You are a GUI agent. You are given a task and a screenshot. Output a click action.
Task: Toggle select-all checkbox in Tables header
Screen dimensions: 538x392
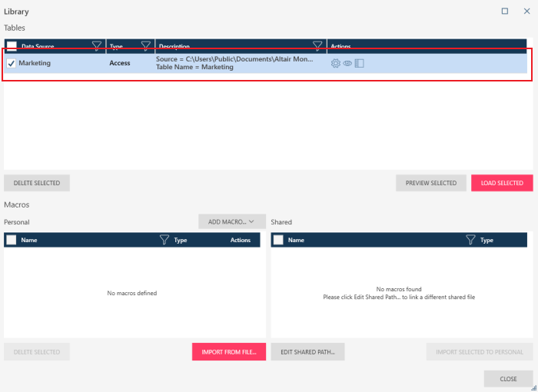point(12,46)
